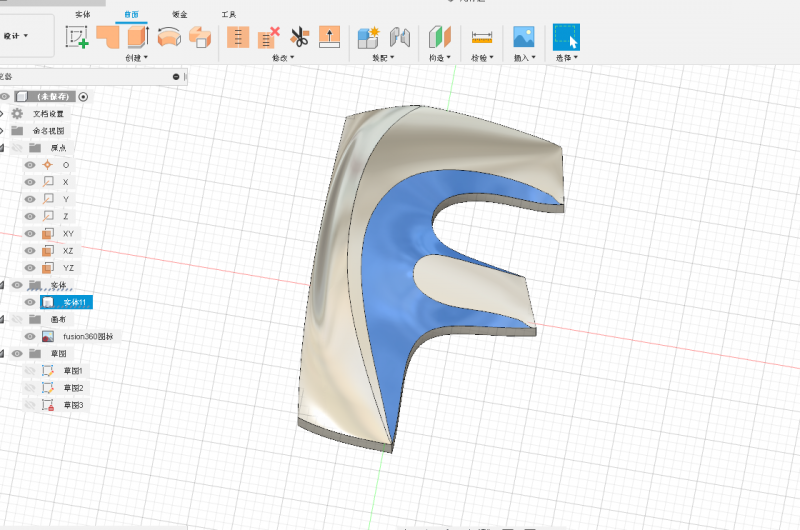Hide the Z axis via eye icon
Screen dimensions: 800x530
click(30, 216)
